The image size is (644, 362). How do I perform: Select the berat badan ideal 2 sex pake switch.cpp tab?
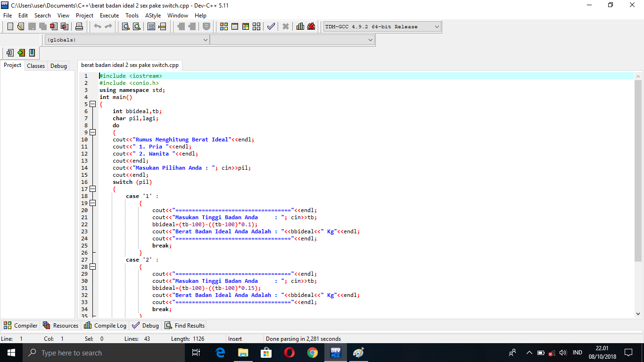pyautogui.click(x=130, y=65)
